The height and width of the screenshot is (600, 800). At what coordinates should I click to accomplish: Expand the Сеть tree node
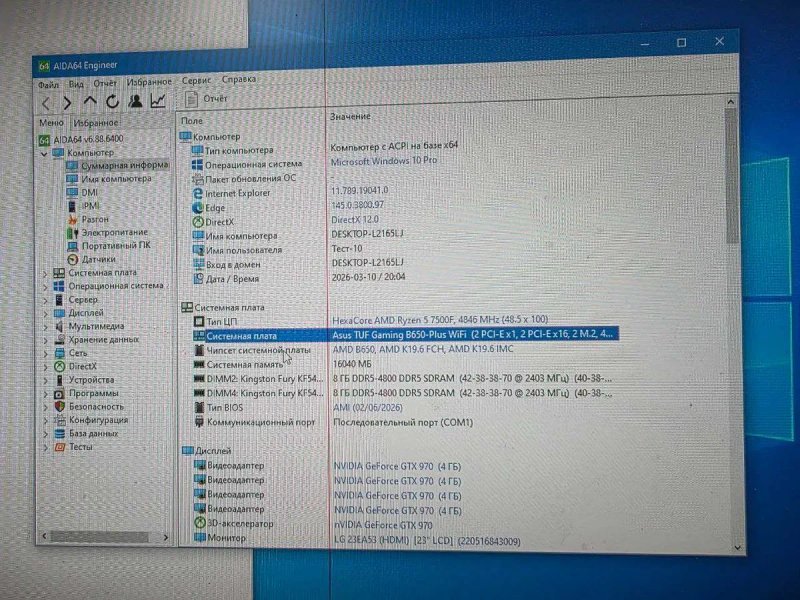click(x=45, y=354)
